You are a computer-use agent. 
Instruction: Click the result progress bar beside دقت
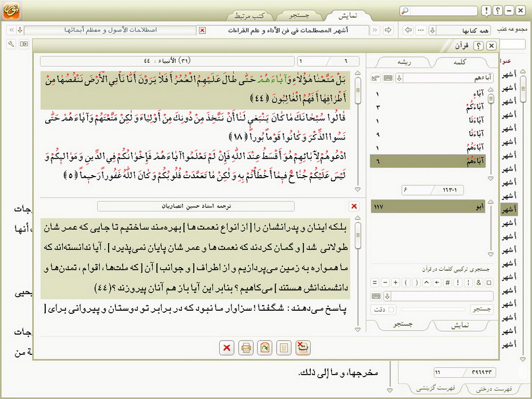click(x=433, y=310)
